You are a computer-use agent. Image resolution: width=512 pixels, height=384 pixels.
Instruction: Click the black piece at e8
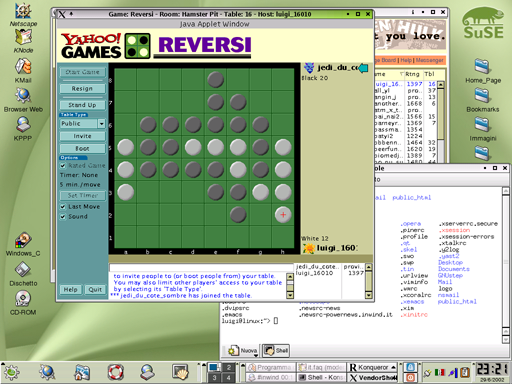tap(215, 80)
